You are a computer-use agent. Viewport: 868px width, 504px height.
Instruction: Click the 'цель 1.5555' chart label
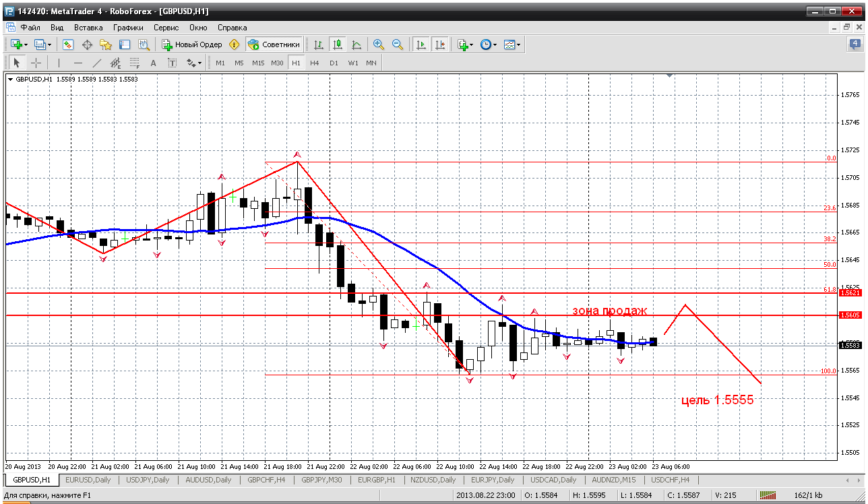point(717,400)
